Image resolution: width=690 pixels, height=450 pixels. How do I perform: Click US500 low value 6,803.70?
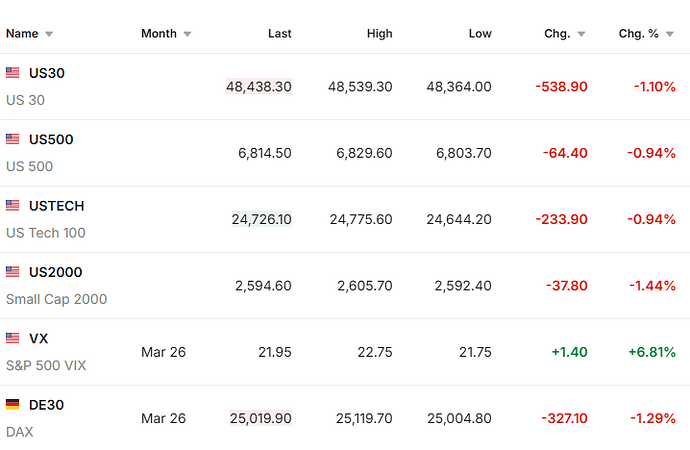pyautogui.click(x=464, y=153)
